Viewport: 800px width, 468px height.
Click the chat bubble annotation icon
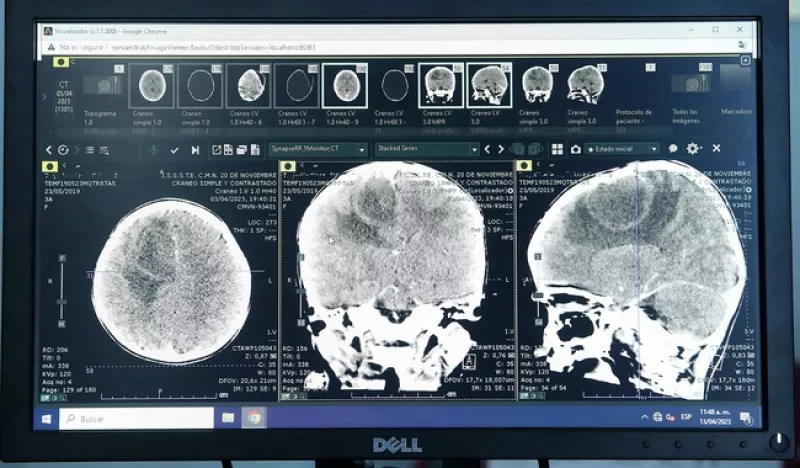coord(673,149)
